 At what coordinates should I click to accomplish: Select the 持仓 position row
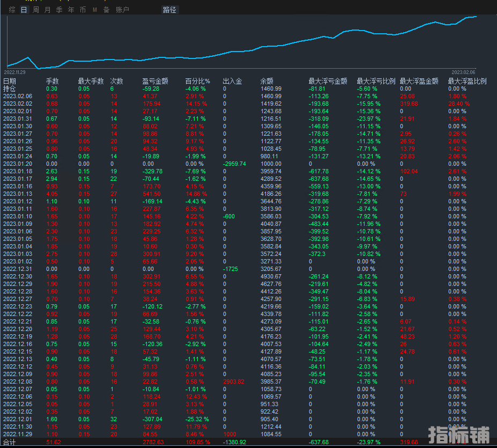10,89
